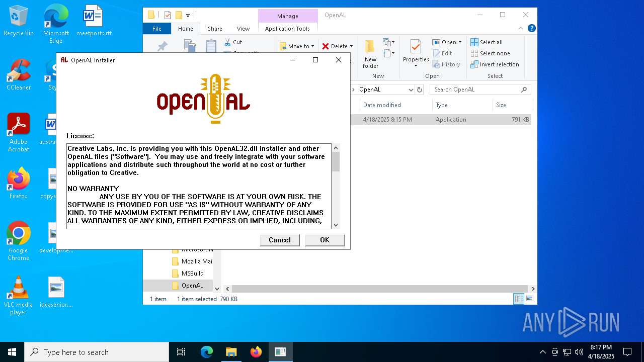The width and height of the screenshot is (644, 362).
Task: Click the Cut scissors icon
Action: point(228,42)
